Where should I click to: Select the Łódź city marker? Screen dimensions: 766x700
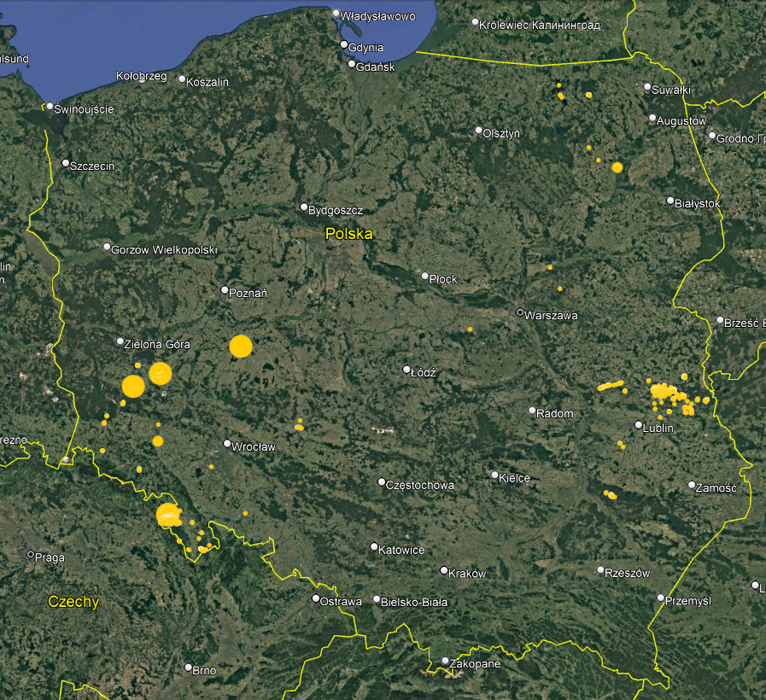[407, 370]
